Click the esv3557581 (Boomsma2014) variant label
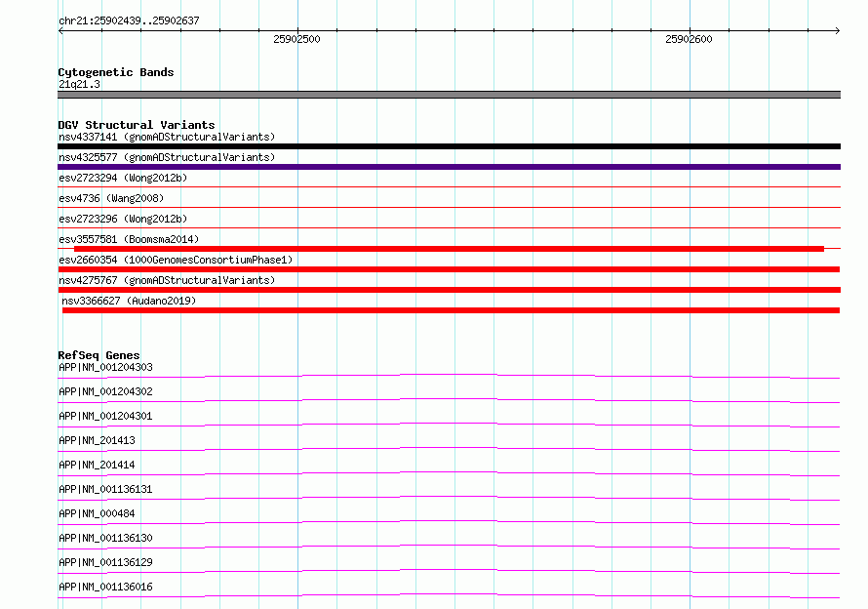 pos(129,239)
